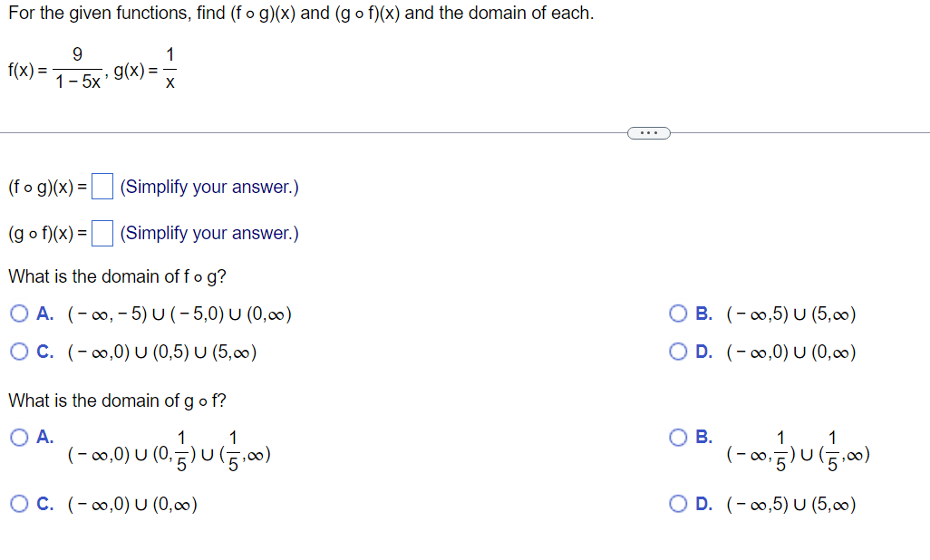
Task: Click the g(x) = 1/x function text
Action: click(145, 65)
